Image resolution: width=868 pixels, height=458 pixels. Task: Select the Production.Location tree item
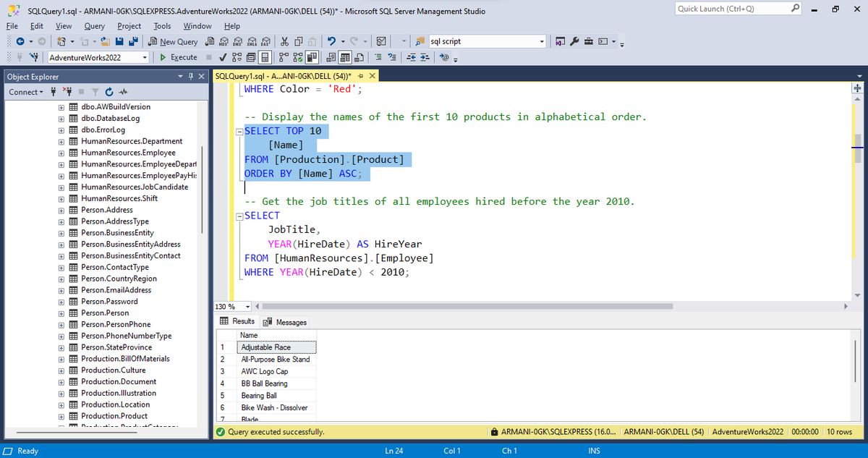pyautogui.click(x=116, y=404)
